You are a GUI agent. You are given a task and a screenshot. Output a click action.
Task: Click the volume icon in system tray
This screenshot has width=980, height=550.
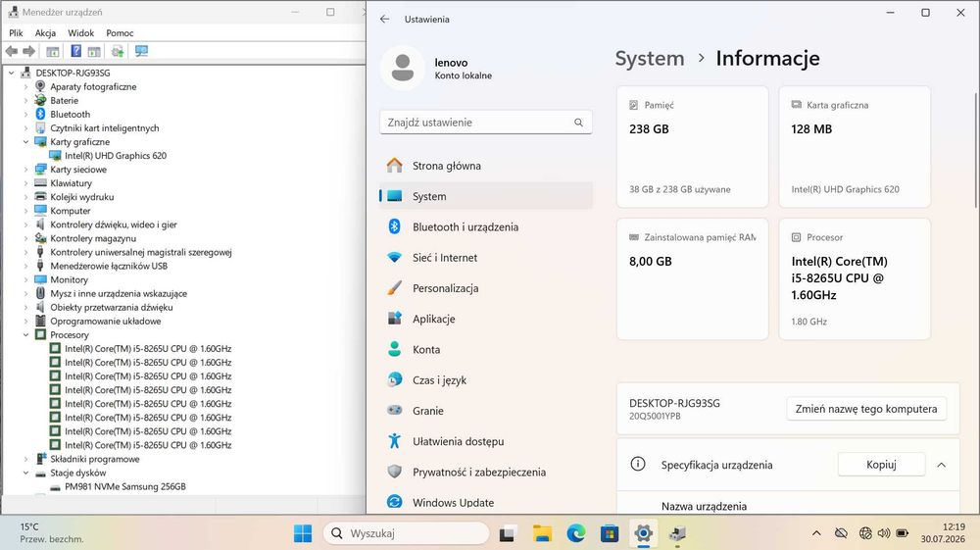click(884, 533)
